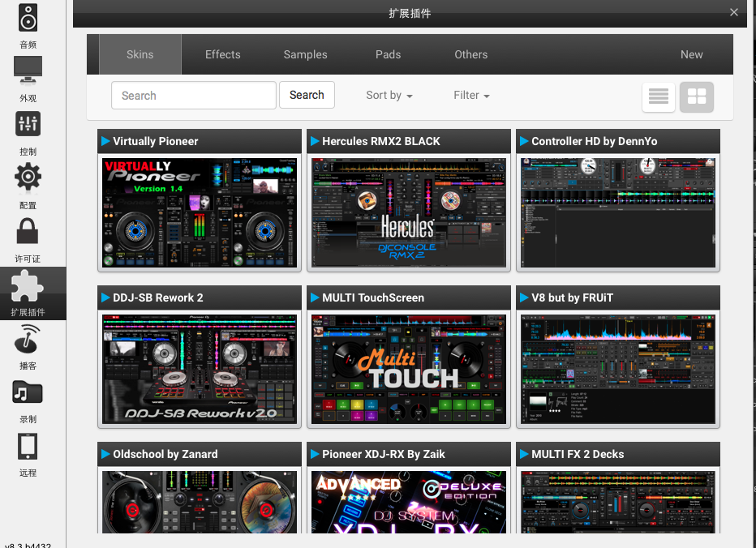The height and width of the screenshot is (548, 756).
Task: Open the Oldschool by Zanard thumbnail
Action: coord(200,502)
